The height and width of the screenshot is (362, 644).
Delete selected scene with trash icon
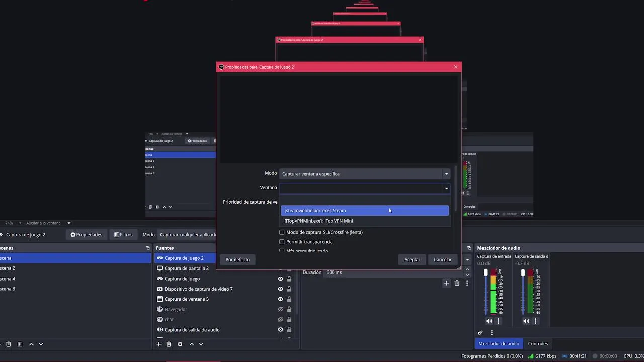click(x=9, y=344)
